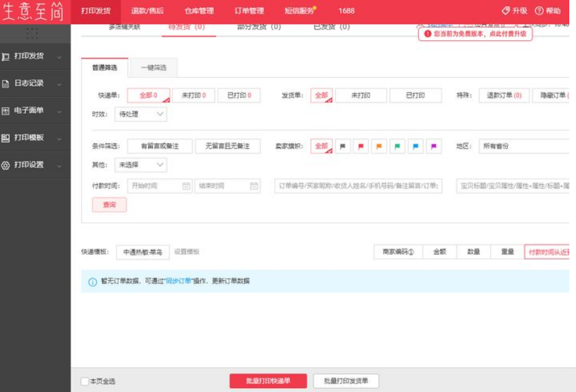This screenshot has height=392, width=576.
Task: Expand 打印设置 sidebar section
Action: pos(59,166)
